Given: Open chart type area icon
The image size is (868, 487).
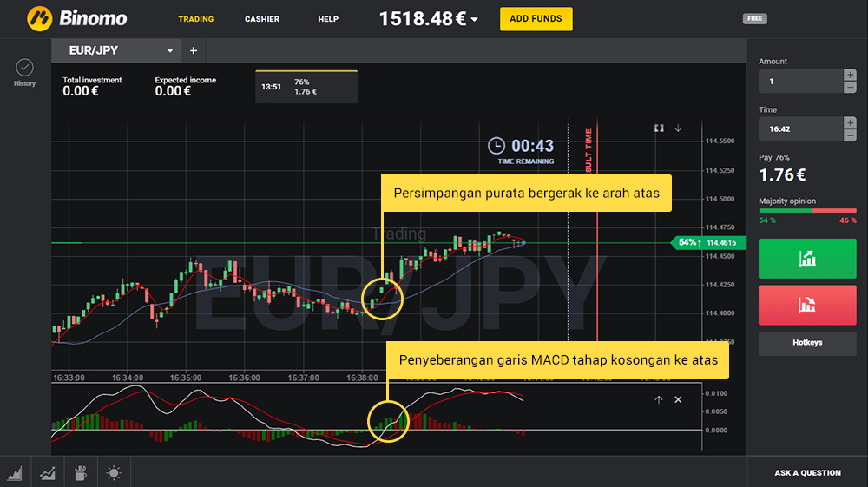Looking at the screenshot, I should pos(15,472).
